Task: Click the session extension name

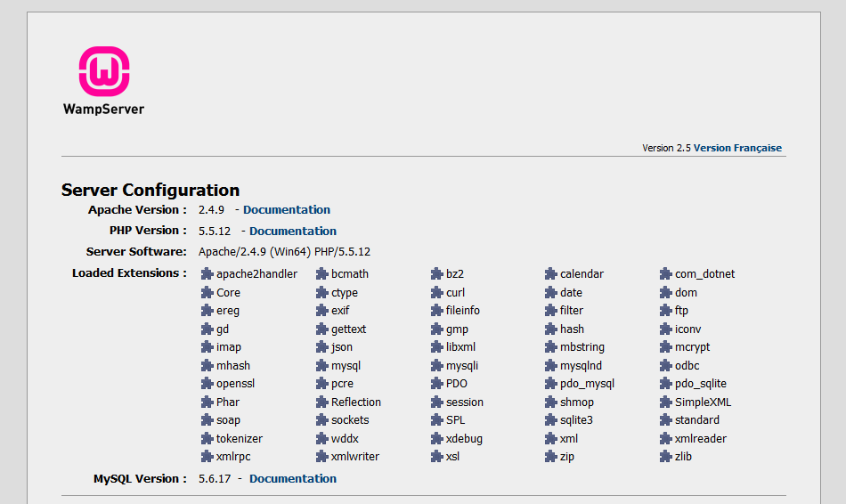Action: point(465,402)
